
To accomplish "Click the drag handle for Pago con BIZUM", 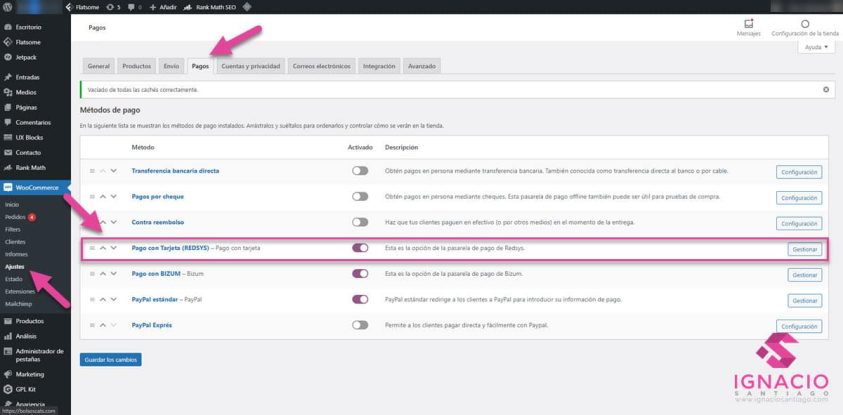I will point(92,274).
